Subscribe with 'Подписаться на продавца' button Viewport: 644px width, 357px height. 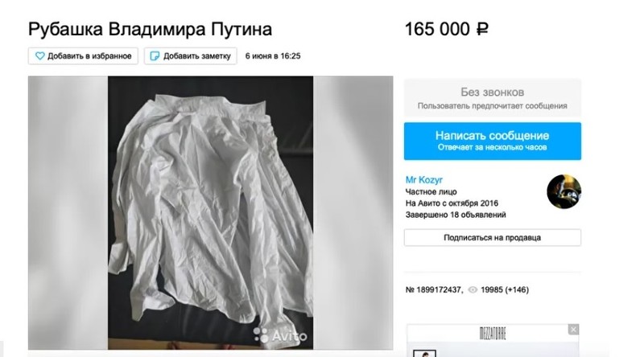[x=492, y=237]
